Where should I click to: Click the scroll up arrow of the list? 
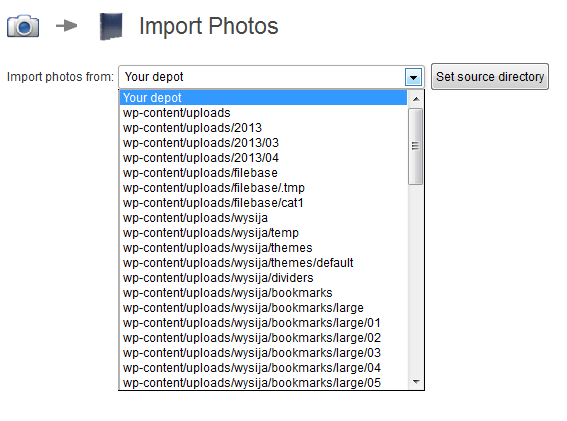(416, 99)
